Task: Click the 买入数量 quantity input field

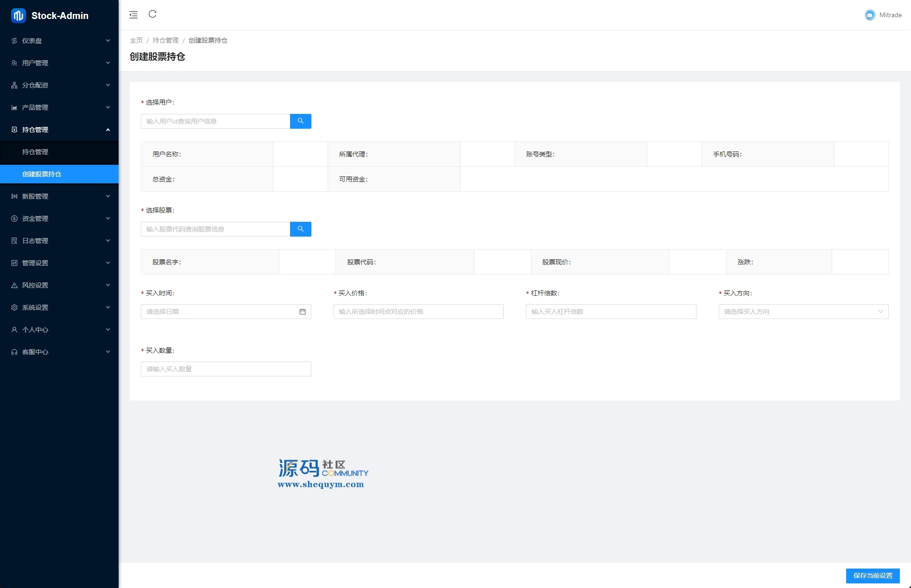Action: (x=226, y=369)
